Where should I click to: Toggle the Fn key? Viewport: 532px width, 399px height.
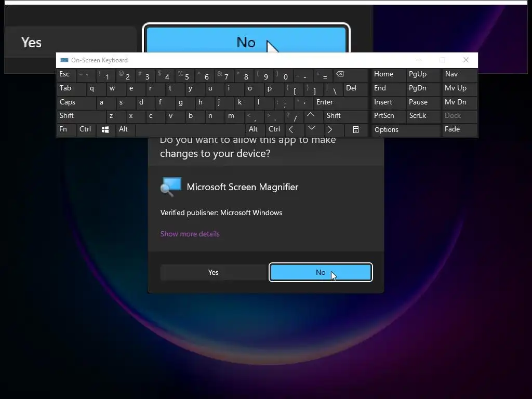[66, 129]
